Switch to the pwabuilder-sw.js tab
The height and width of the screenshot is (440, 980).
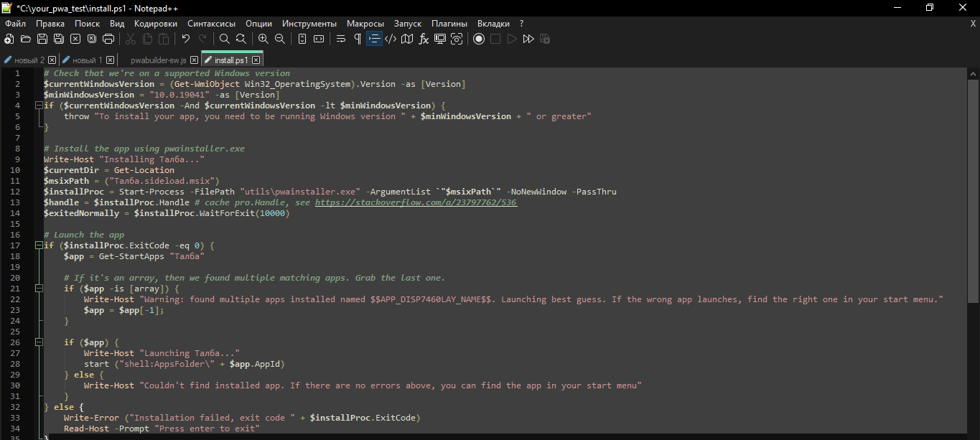pyautogui.click(x=158, y=60)
